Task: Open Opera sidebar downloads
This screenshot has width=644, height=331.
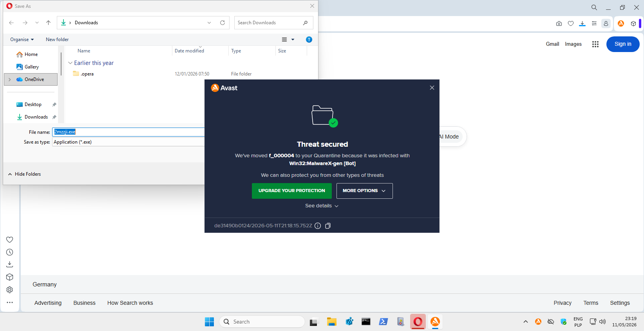Action: [x=10, y=265]
